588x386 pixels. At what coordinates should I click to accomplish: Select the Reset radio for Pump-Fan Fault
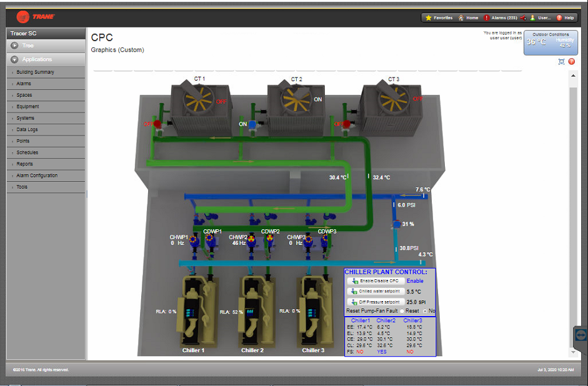pyautogui.click(x=402, y=311)
